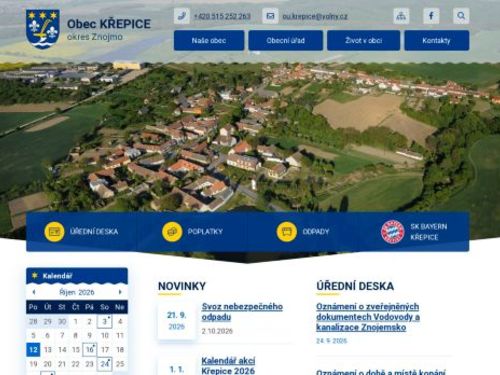500x375 pixels.
Task: Click the Poplatky yellow circle icon
Action: tap(172, 231)
